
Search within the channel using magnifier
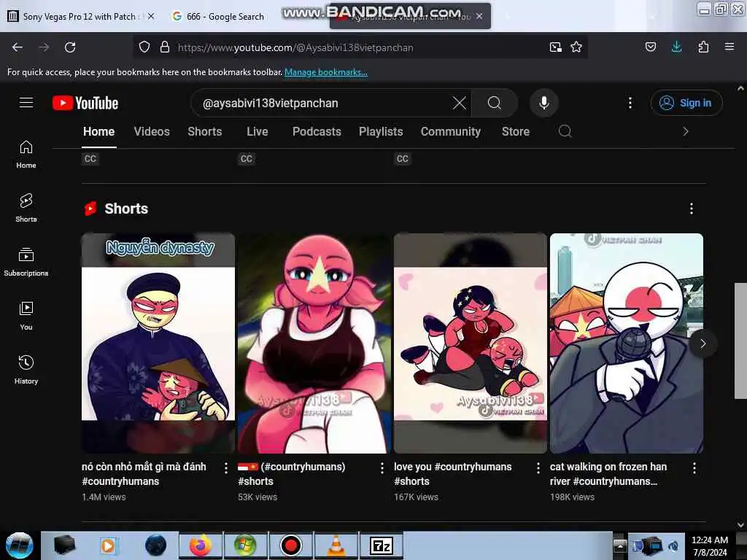tap(565, 131)
